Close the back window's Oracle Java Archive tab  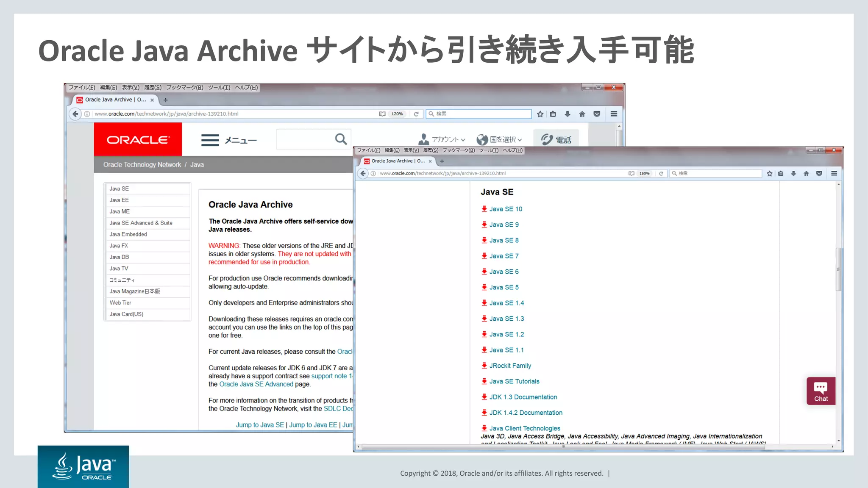[x=152, y=100]
